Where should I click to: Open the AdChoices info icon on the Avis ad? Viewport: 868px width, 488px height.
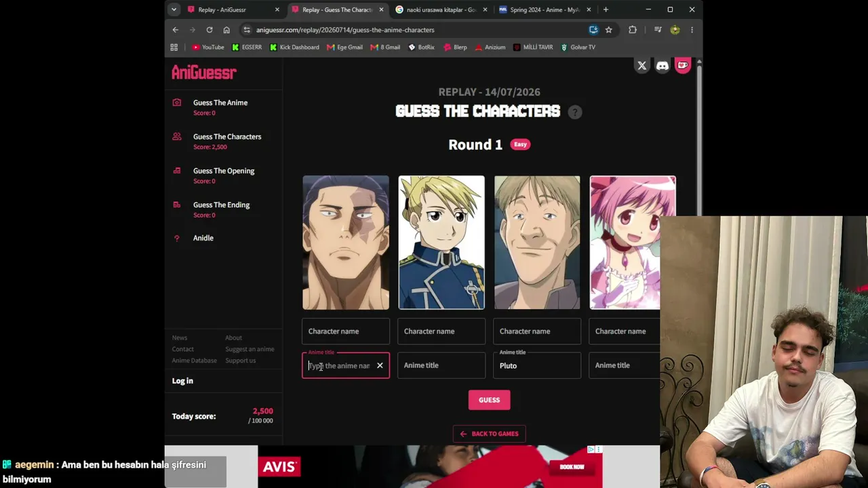[591, 449]
